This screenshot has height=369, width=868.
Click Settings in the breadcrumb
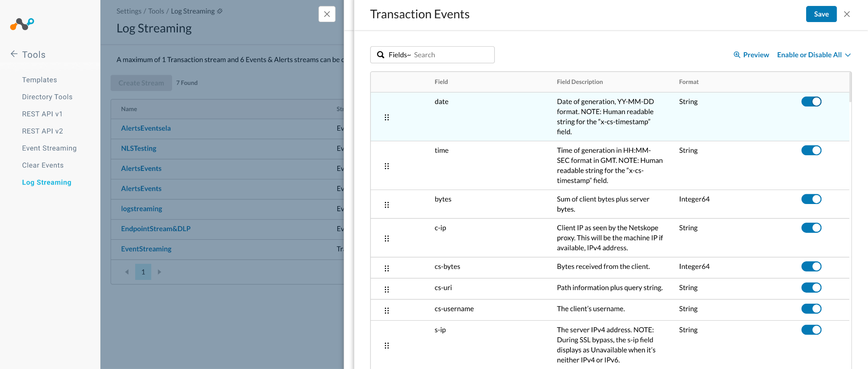click(x=129, y=11)
